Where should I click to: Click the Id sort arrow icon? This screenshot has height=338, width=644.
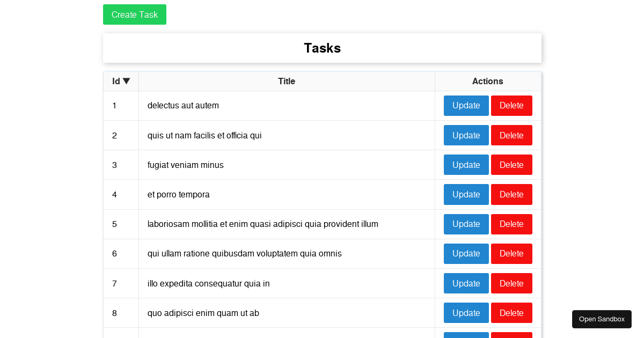click(127, 81)
